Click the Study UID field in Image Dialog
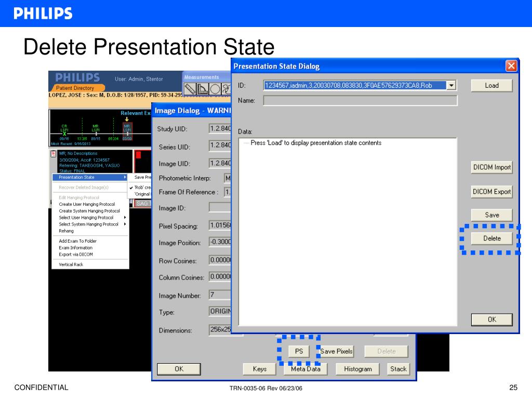 tap(220, 129)
